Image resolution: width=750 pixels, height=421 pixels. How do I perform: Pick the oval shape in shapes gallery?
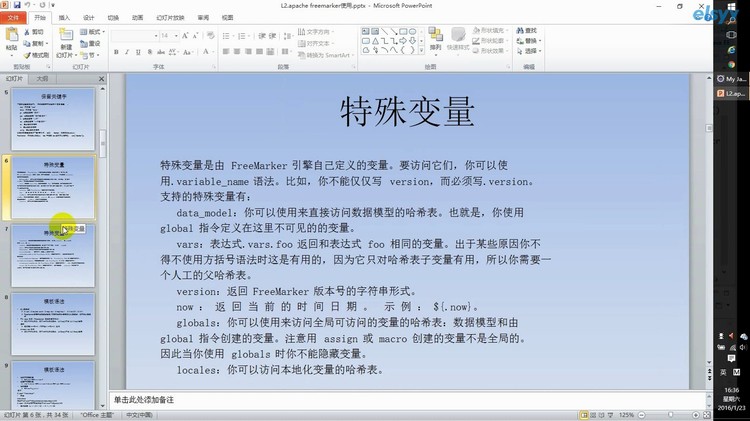(412, 32)
